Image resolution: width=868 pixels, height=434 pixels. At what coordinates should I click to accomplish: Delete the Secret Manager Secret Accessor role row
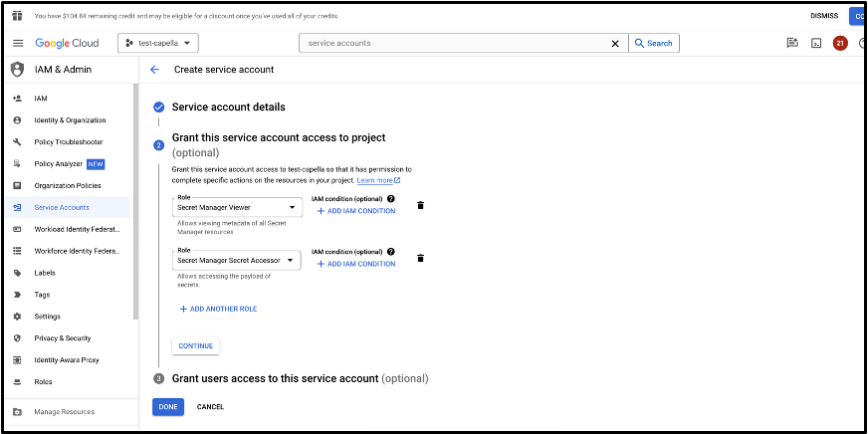pyautogui.click(x=421, y=259)
